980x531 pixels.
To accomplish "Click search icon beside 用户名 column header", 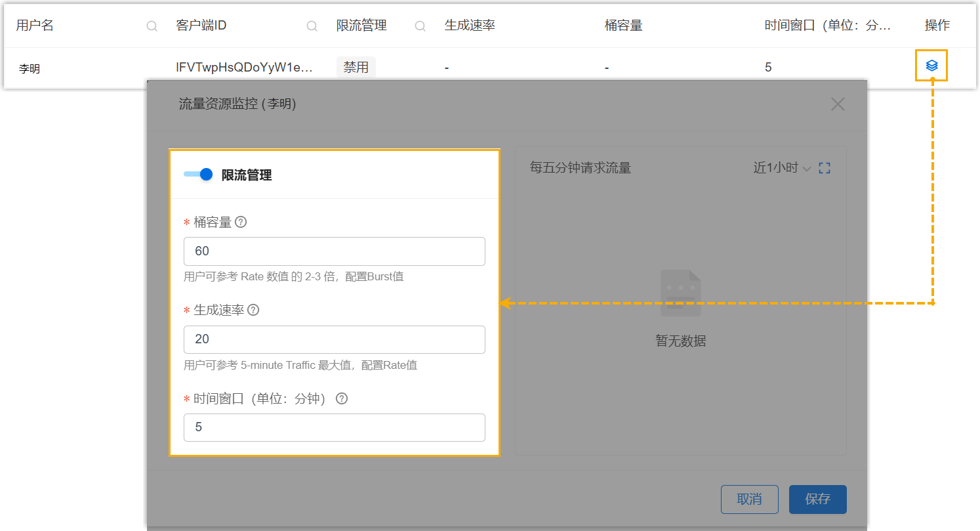I will 152,26.
